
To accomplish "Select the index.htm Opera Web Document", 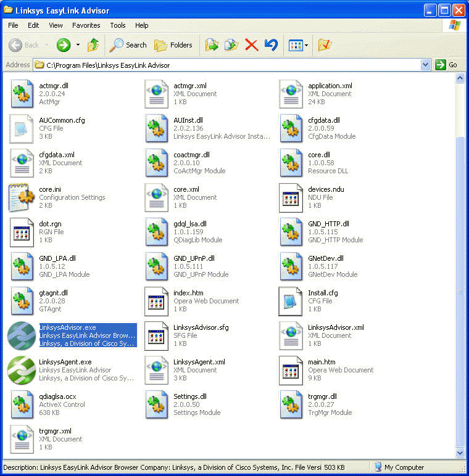I will click(x=156, y=301).
